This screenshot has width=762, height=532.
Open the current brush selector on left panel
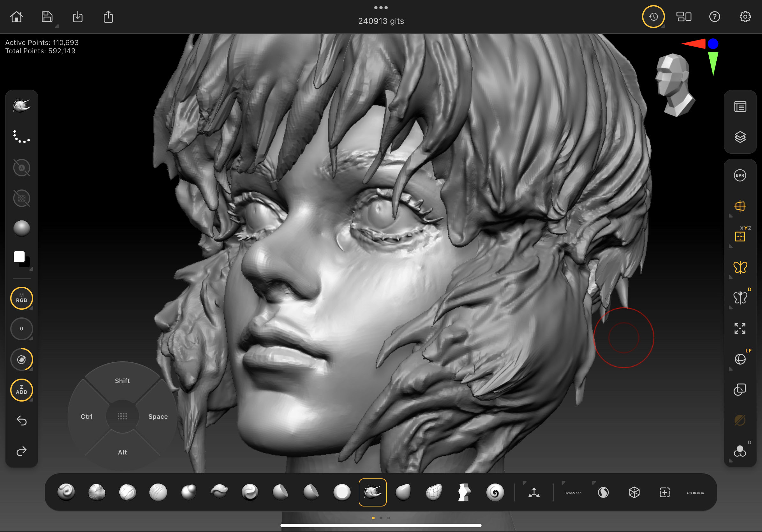point(22,106)
